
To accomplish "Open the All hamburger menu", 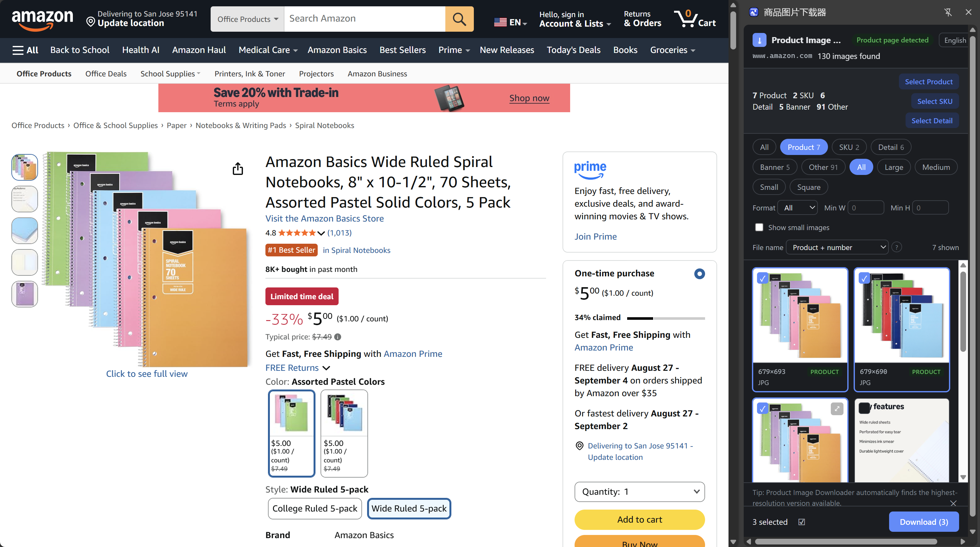I will coord(25,50).
